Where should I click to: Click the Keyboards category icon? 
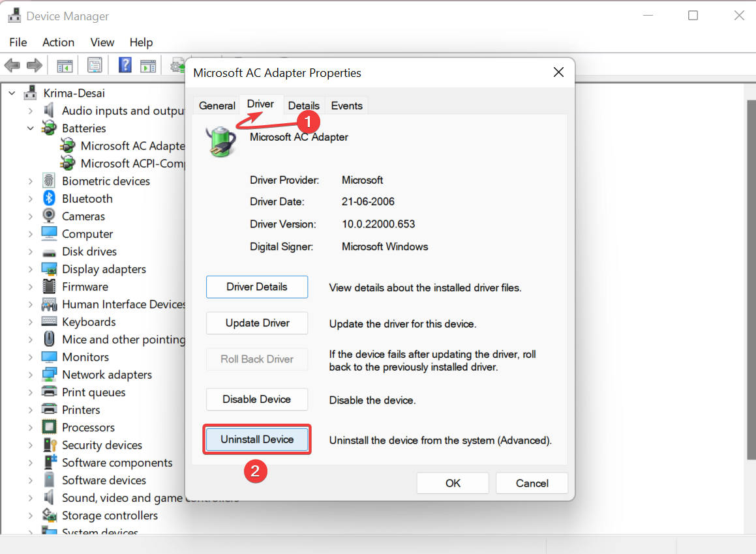point(49,321)
